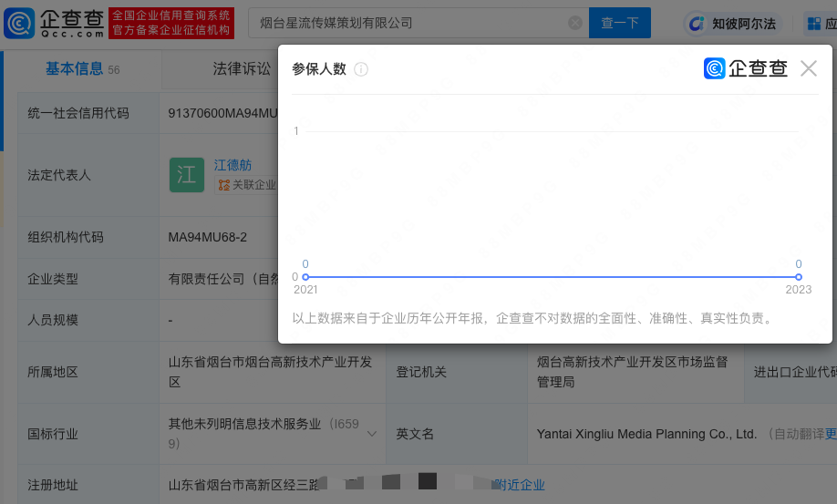This screenshot has width=837, height=504.
Task: Clear the search box with the X icon
Action: (x=575, y=23)
